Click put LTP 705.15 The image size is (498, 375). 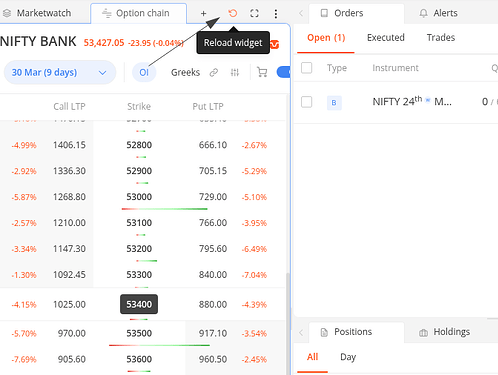point(213,171)
